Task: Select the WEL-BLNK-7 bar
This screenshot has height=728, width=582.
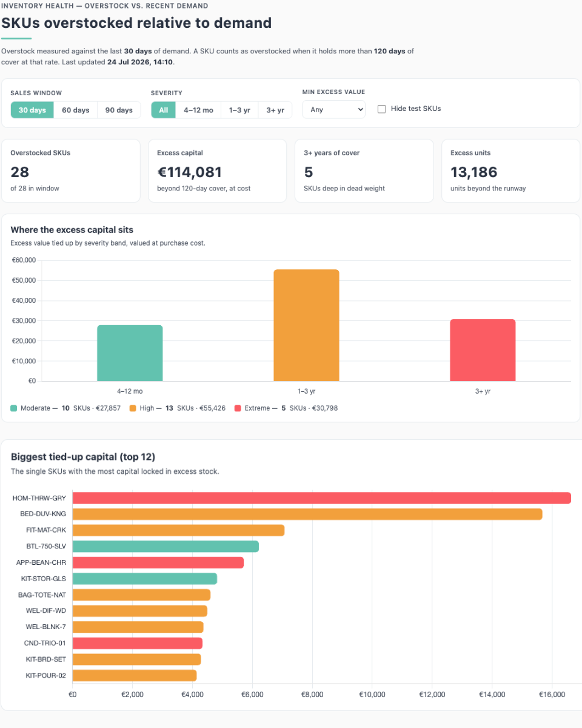Action: (x=138, y=627)
